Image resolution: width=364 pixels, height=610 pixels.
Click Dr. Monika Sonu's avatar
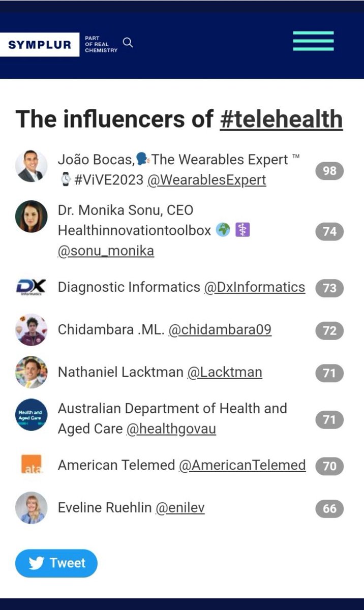[x=31, y=216]
